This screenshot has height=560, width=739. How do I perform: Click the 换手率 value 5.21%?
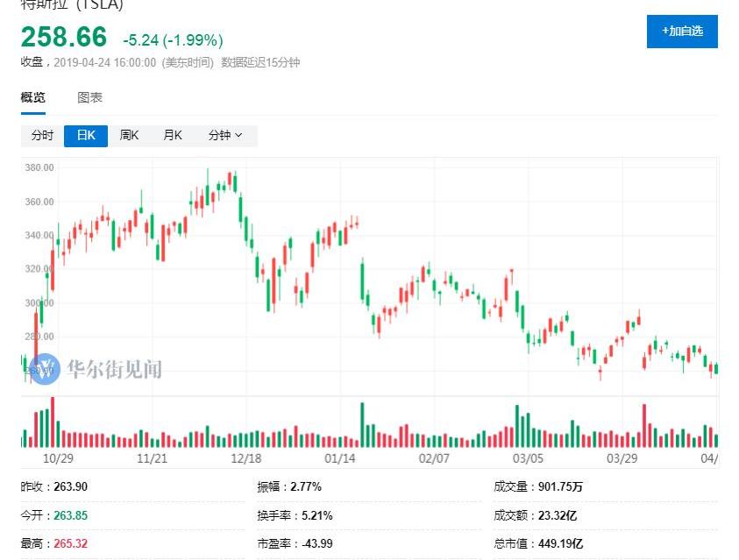click(317, 515)
